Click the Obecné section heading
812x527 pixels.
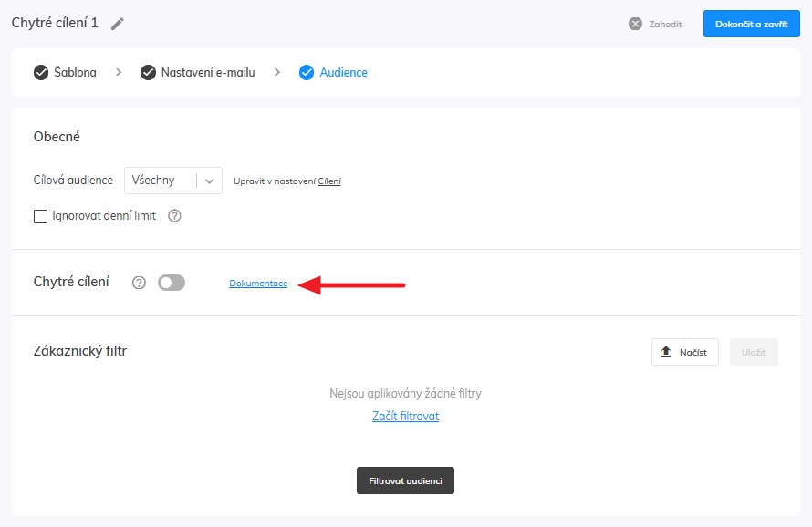coord(57,137)
